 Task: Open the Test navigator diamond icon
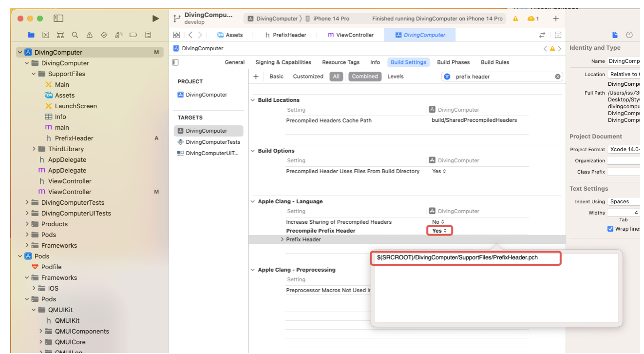(x=104, y=35)
